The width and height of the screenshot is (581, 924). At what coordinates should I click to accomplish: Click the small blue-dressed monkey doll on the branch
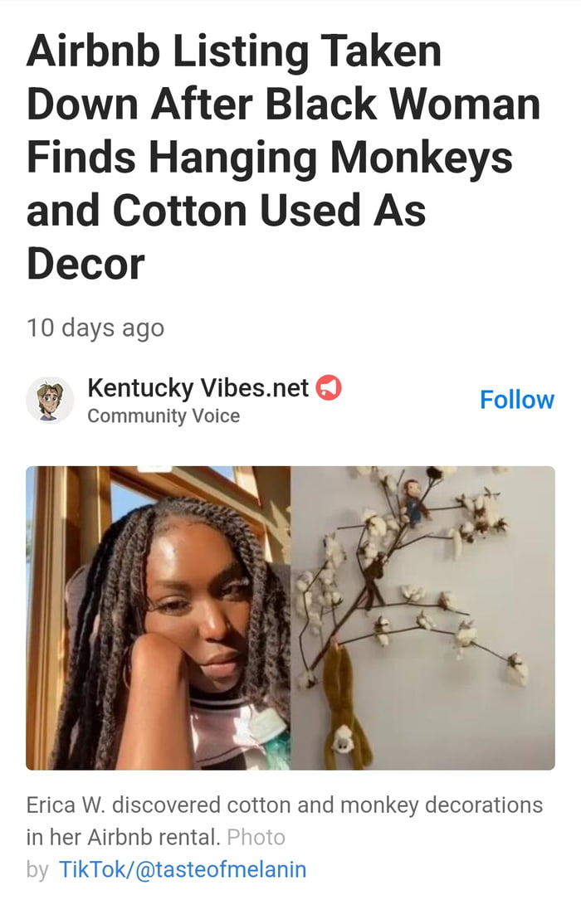(x=413, y=500)
